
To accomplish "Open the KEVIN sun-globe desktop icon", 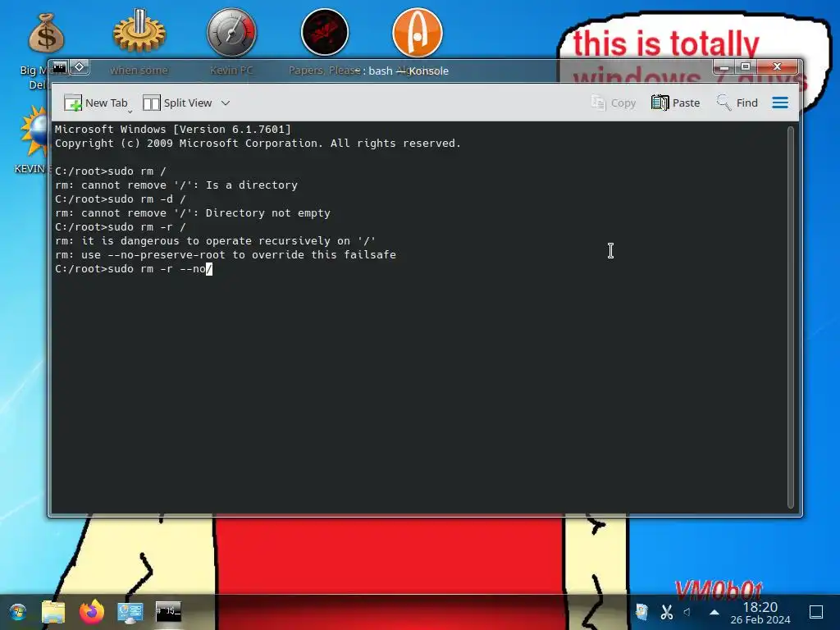I will click(34, 131).
